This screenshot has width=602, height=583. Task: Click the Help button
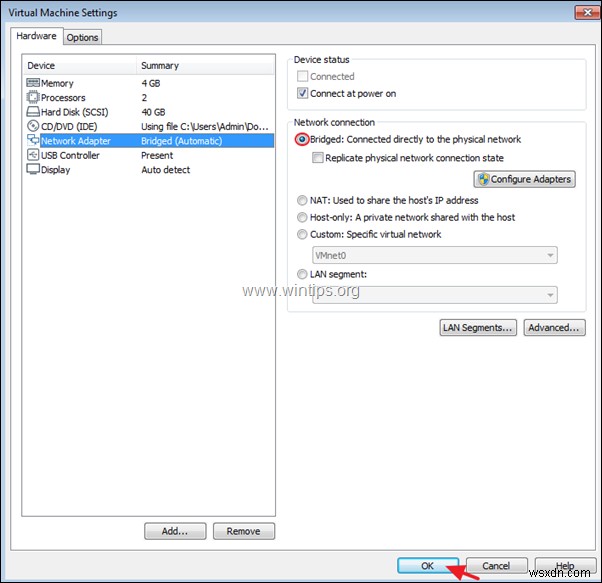pyautogui.click(x=565, y=566)
